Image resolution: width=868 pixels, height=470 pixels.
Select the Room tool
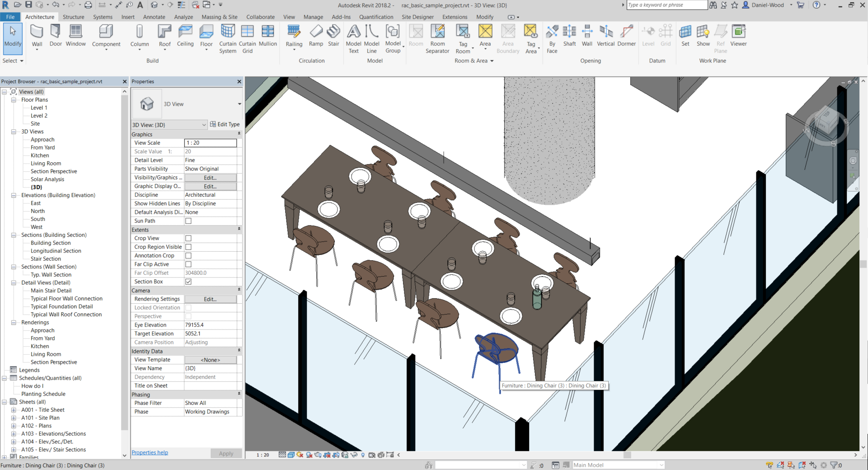pyautogui.click(x=416, y=36)
